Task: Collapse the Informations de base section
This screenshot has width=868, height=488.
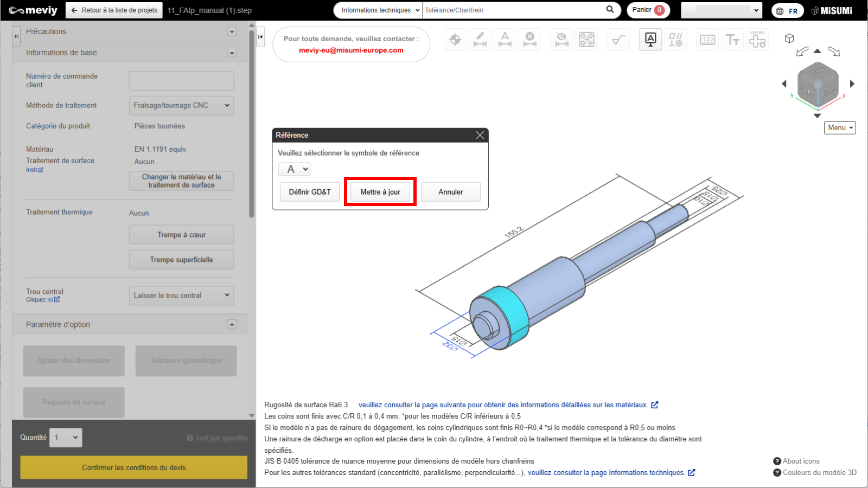Action: coord(232,53)
